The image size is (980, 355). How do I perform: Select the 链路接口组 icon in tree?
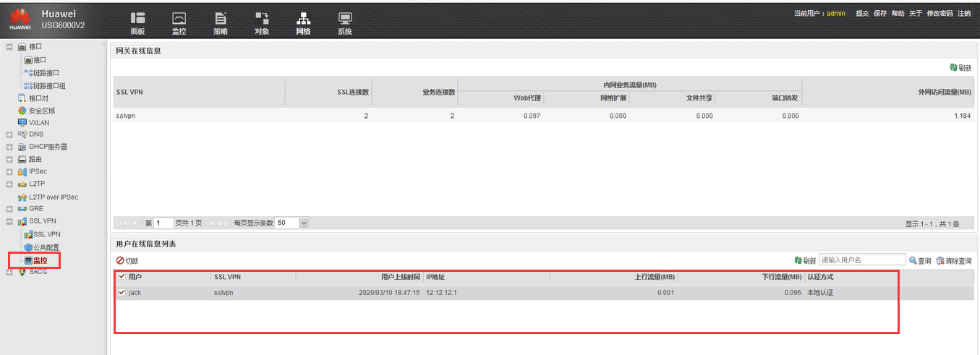pyautogui.click(x=28, y=85)
